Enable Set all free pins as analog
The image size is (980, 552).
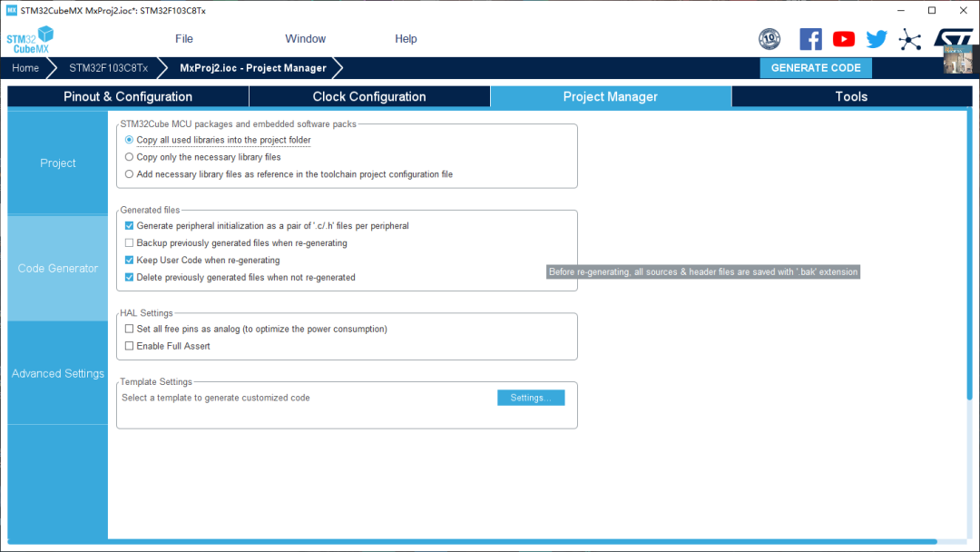click(x=129, y=329)
